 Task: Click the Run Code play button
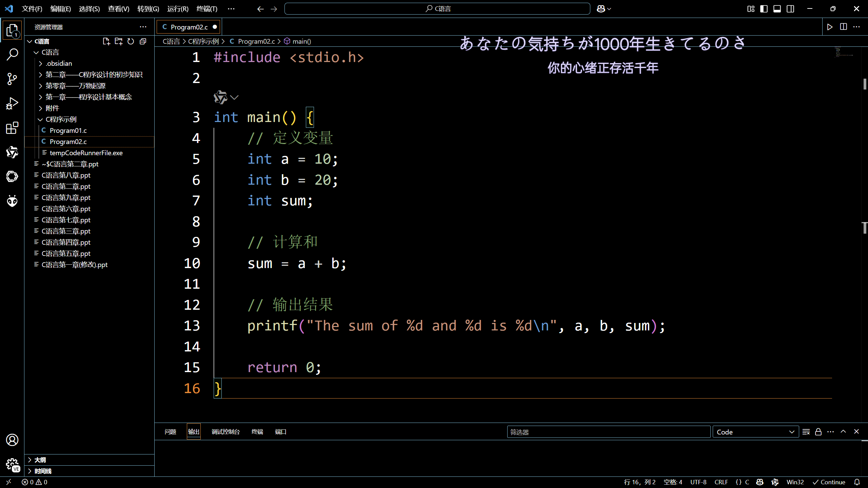point(829,27)
